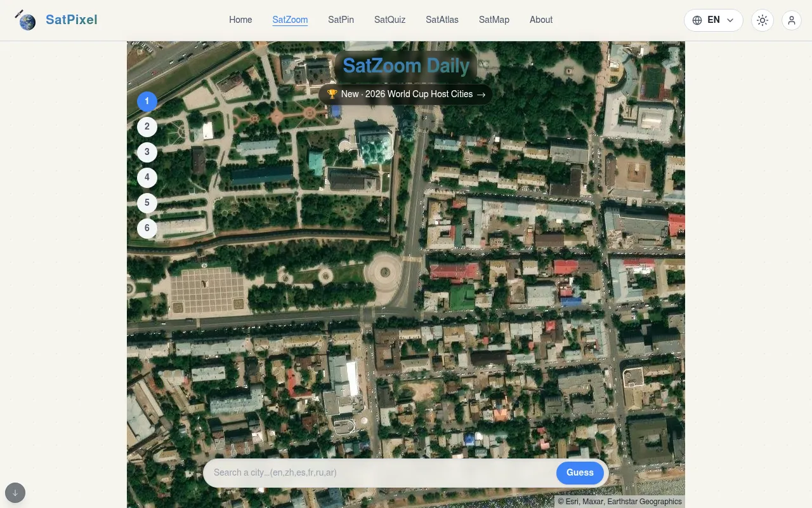Image resolution: width=812 pixels, height=508 pixels.
Task: Select zoom level 1 circle
Action: [x=147, y=101]
